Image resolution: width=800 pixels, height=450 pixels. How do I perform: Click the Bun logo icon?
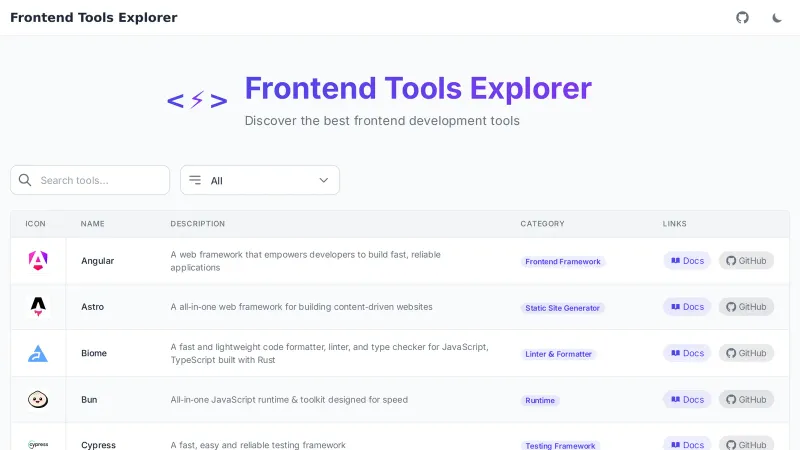[38, 399]
